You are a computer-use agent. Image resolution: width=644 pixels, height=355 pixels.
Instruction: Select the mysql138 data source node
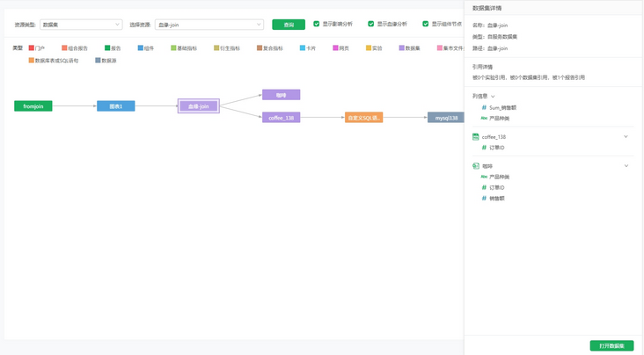point(445,117)
